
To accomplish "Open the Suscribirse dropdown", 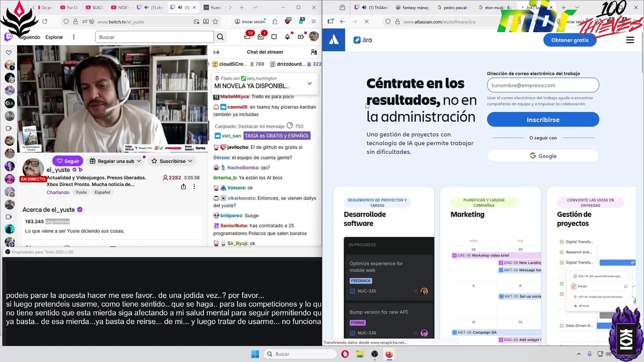I will (x=173, y=161).
